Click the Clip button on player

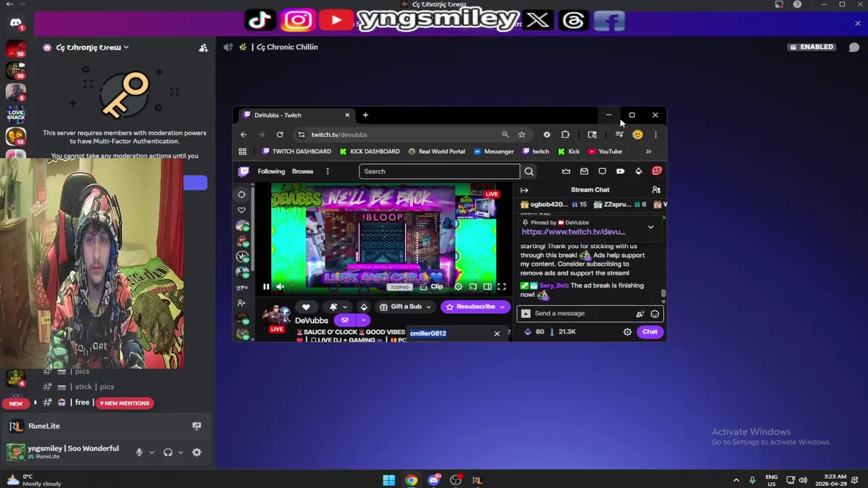point(431,287)
